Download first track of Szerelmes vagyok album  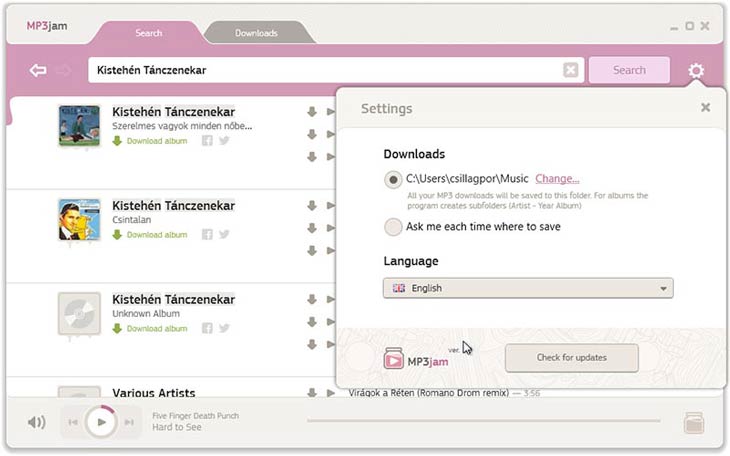pyautogui.click(x=312, y=112)
